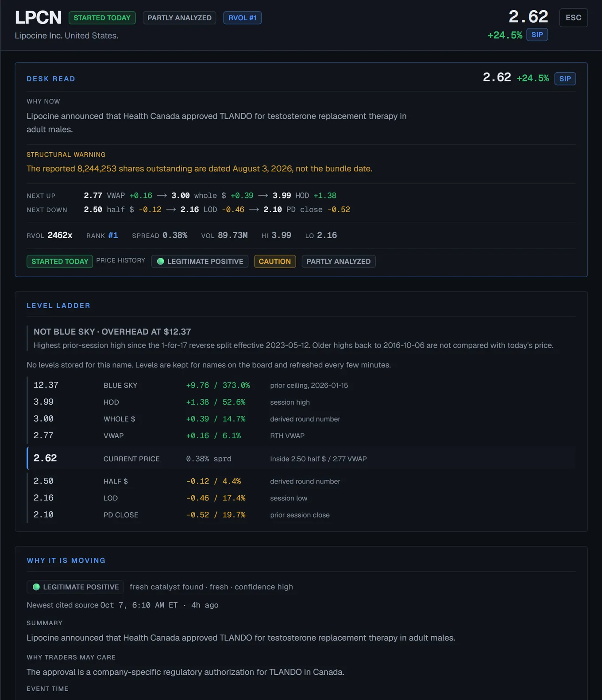
Task: Click the SIP badge under the header price
Action: click(x=537, y=35)
